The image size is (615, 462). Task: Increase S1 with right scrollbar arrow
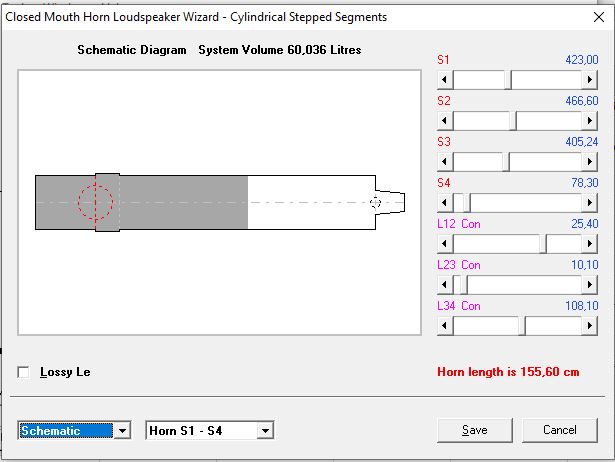point(590,80)
